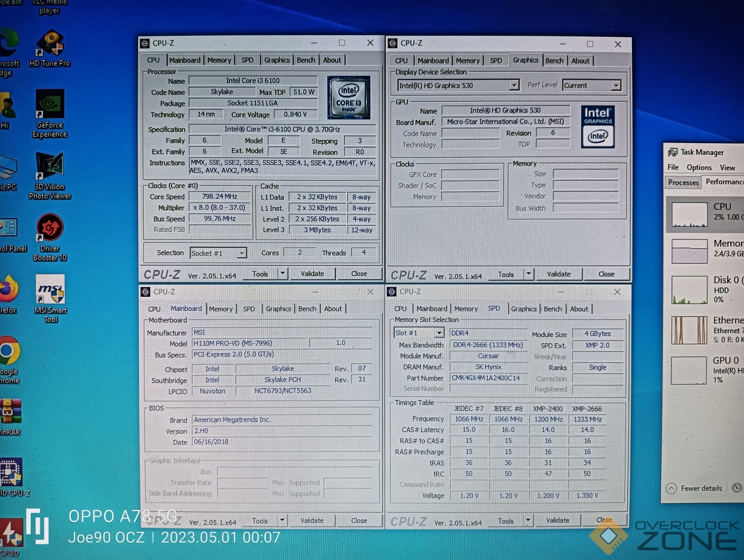Expand Tools arrow in Graphics window
This screenshot has width=744, height=560.
point(528,274)
